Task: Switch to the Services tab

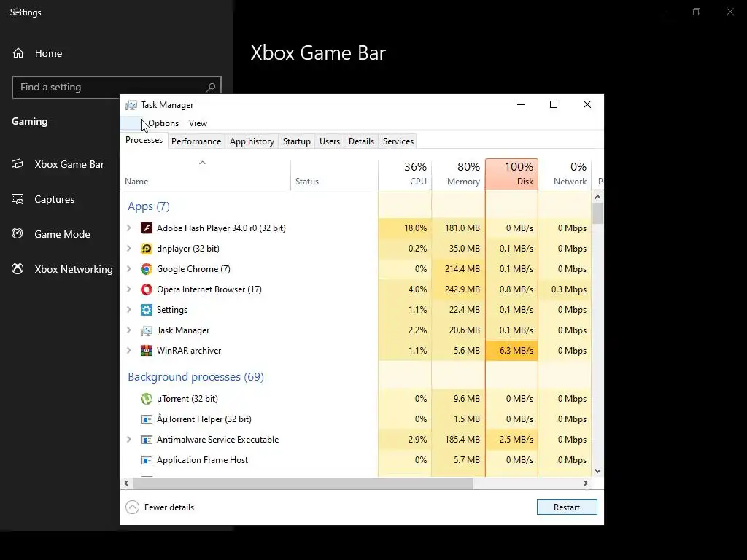Action: pyautogui.click(x=398, y=141)
